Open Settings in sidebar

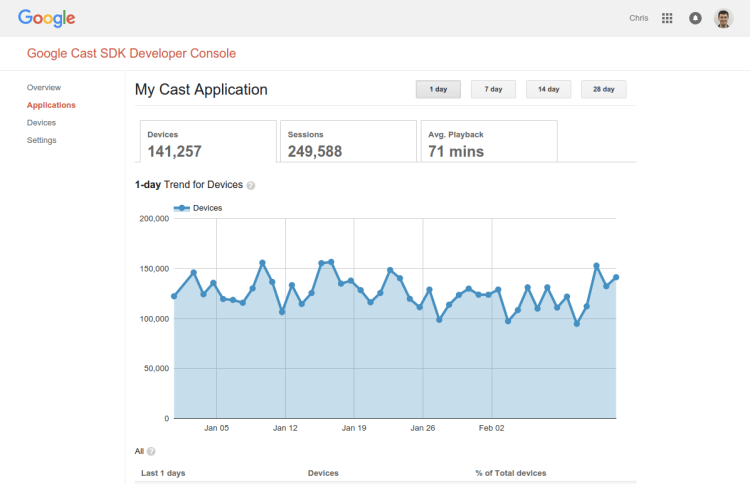tap(42, 140)
